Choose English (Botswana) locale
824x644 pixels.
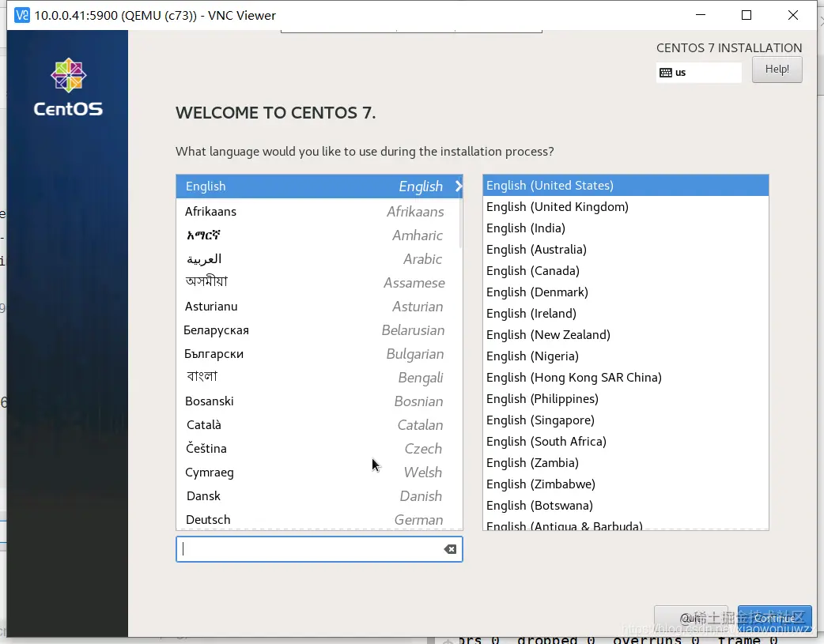click(x=626, y=506)
